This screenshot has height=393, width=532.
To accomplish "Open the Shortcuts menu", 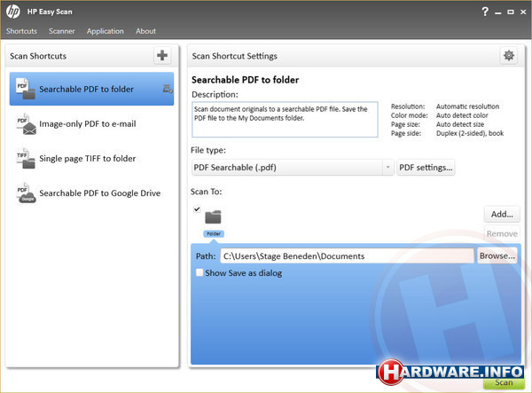I will click(x=21, y=31).
